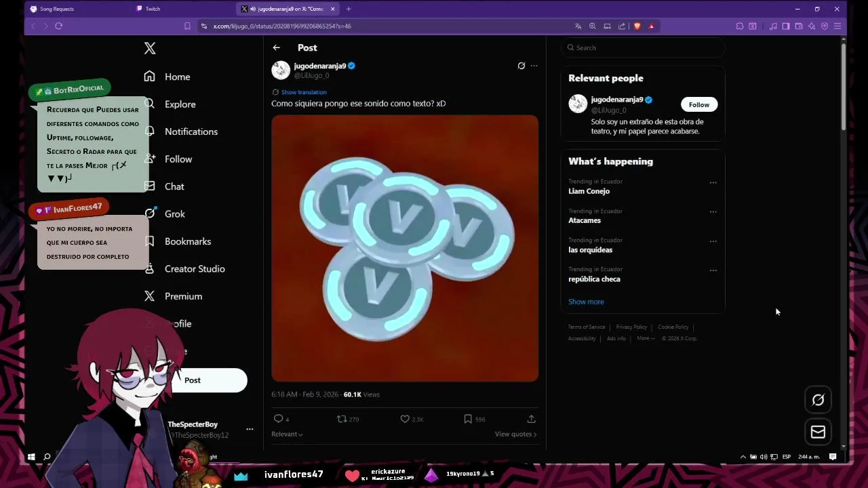868x488 pixels.
Task: Open Privacy Policy footer link
Action: click(631, 327)
